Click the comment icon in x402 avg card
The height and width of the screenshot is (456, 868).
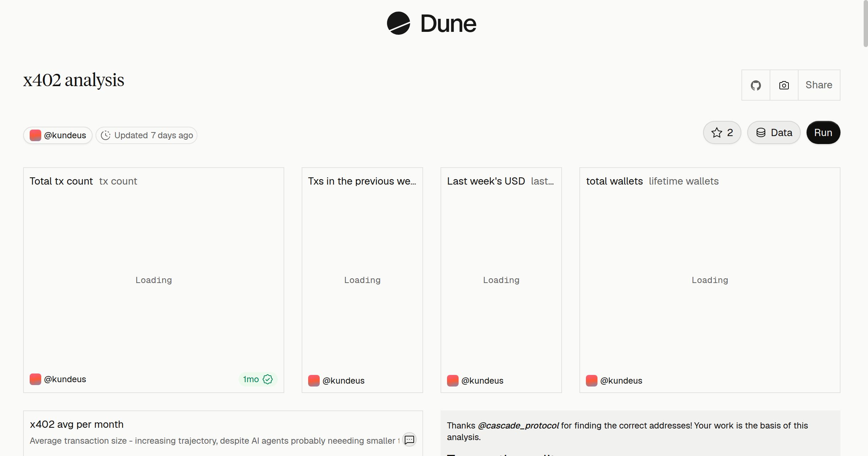click(409, 440)
